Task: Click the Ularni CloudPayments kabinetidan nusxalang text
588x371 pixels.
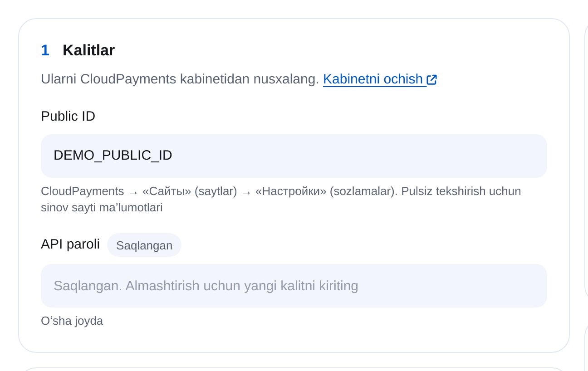Action: click(x=180, y=79)
